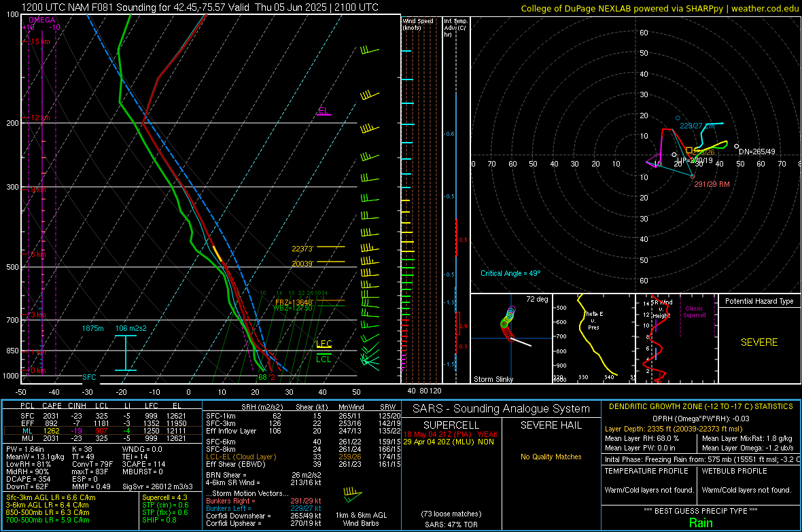Screen dimensions: 802x532
Task: Click the BRN Shear value line
Action: (x=264, y=475)
